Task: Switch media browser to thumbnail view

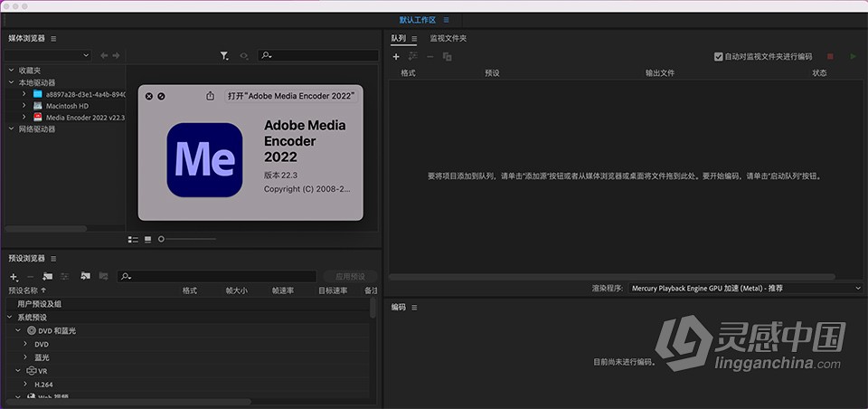Action: coord(147,240)
